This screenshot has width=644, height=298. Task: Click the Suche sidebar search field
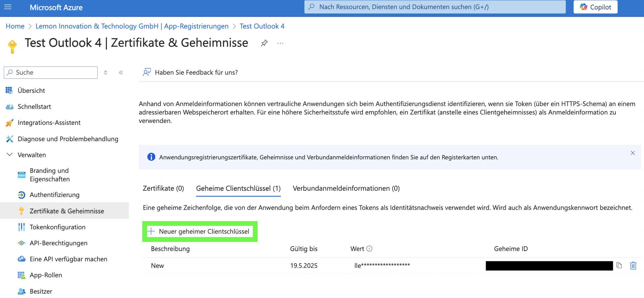pyautogui.click(x=51, y=72)
